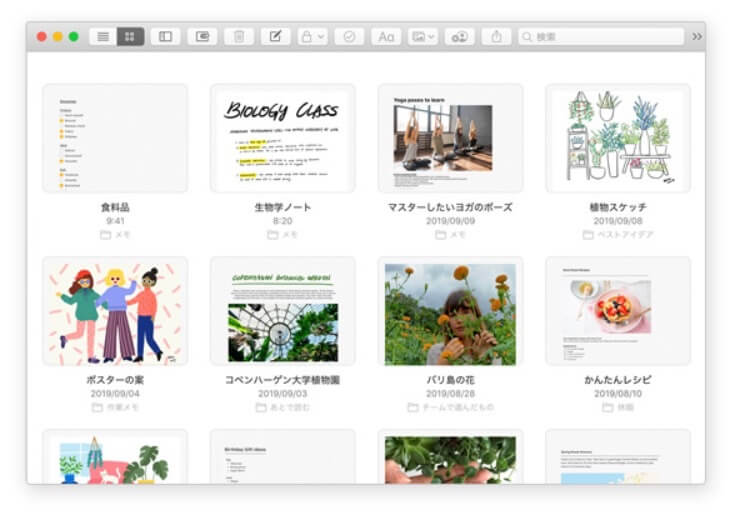The height and width of the screenshot is (515, 738).
Task: Toggle the folders sidebar
Action: (x=165, y=36)
